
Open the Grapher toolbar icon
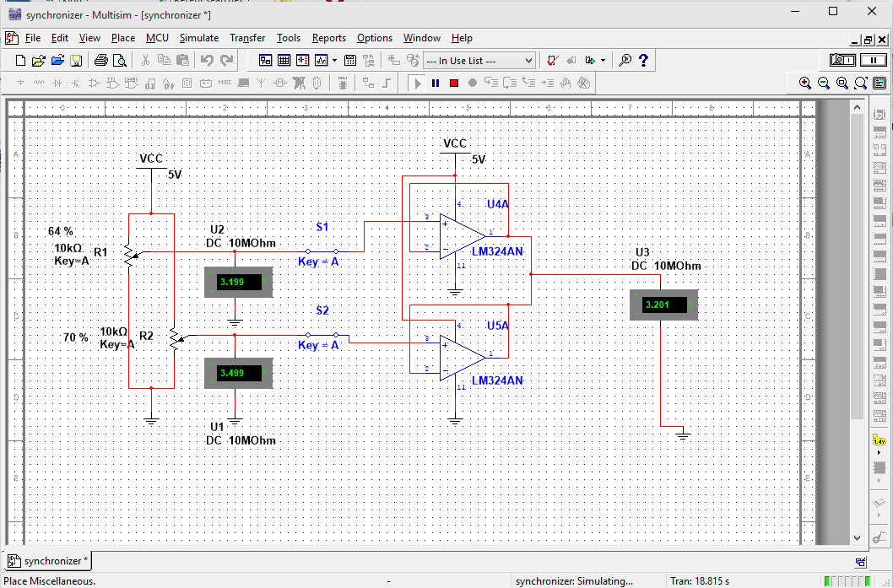322,61
